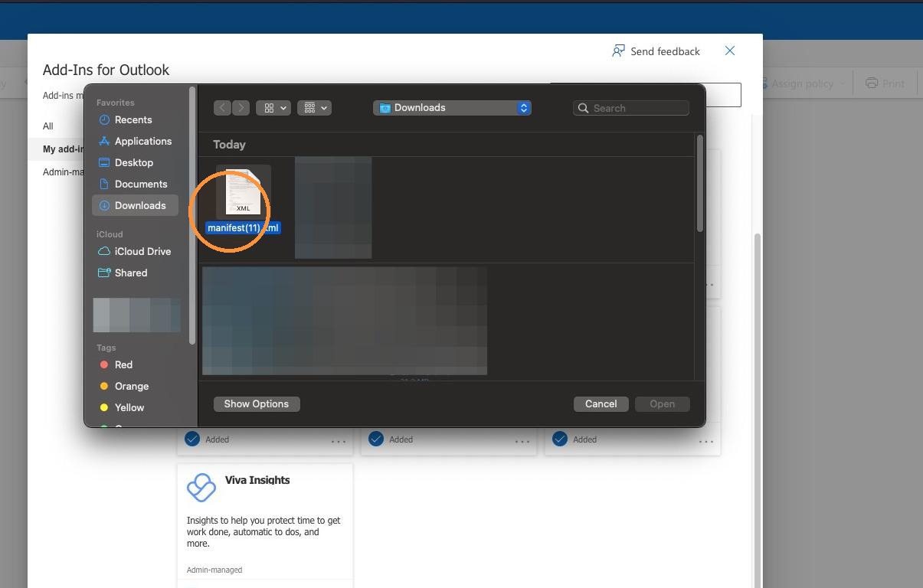The width and height of the screenshot is (923, 588).
Task: Open Desktop folder in sidebar
Action: 134,162
